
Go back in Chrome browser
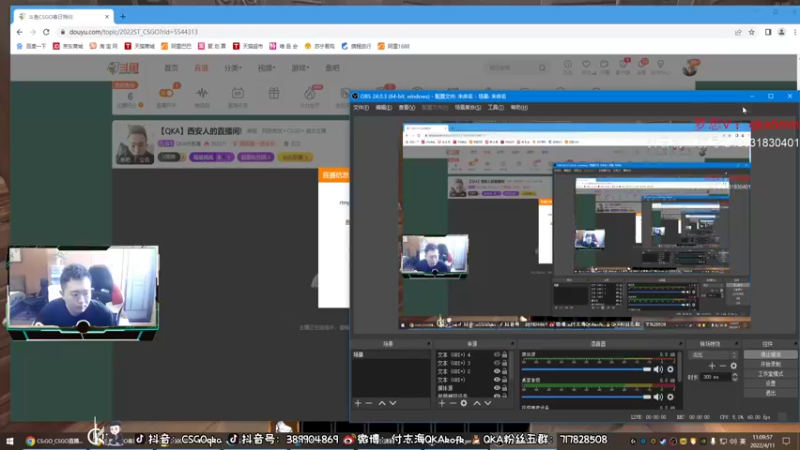(x=19, y=32)
